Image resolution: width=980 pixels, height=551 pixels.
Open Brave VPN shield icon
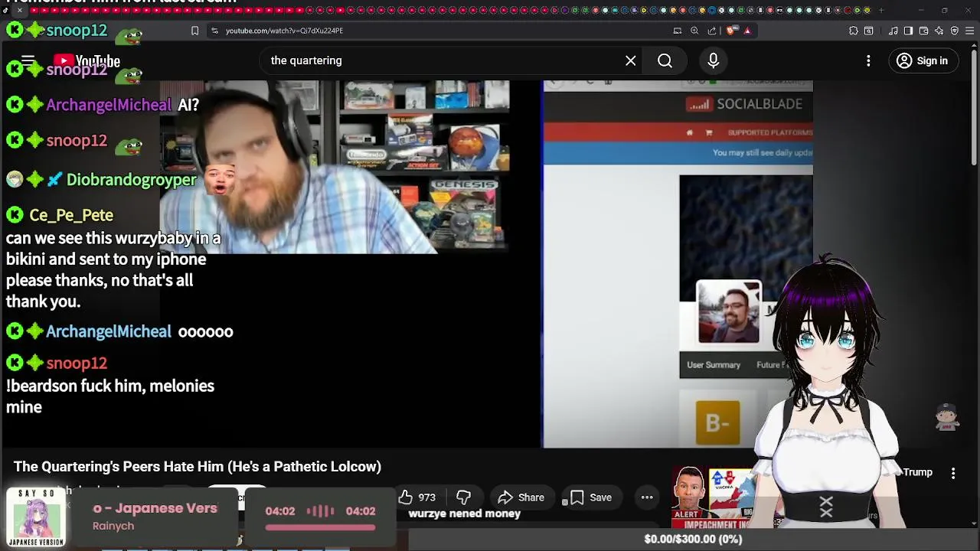[x=955, y=31]
